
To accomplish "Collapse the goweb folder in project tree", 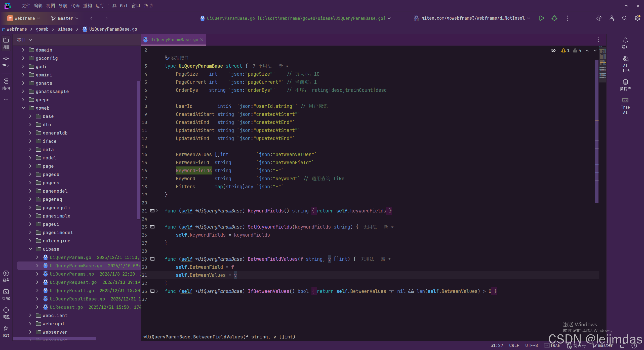I will (x=23, y=108).
